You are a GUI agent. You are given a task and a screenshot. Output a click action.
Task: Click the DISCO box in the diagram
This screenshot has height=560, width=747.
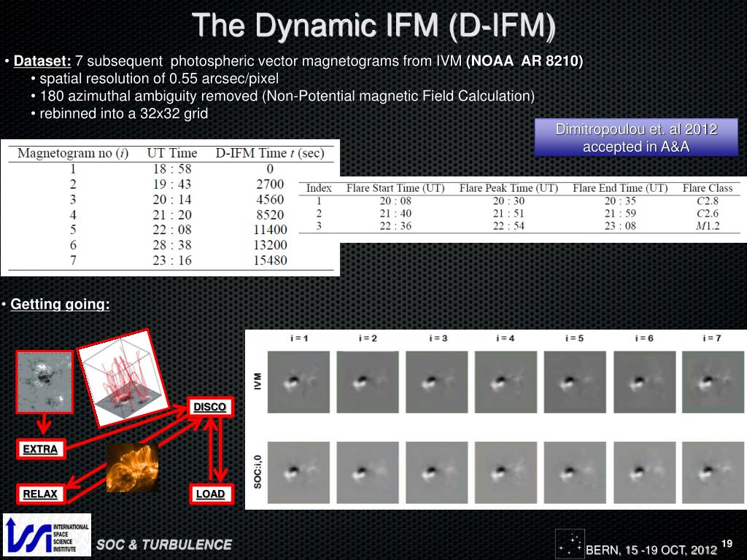(x=210, y=407)
